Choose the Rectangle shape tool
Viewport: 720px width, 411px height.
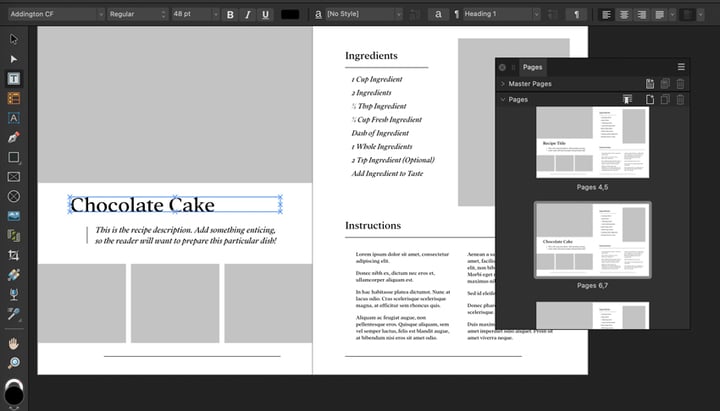(x=13, y=157)
